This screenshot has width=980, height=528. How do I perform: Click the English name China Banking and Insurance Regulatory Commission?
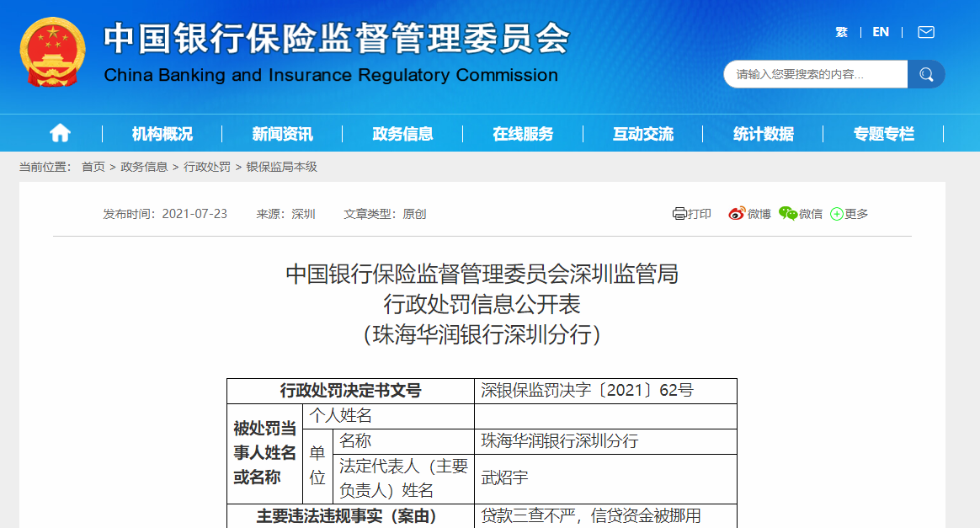331,75
